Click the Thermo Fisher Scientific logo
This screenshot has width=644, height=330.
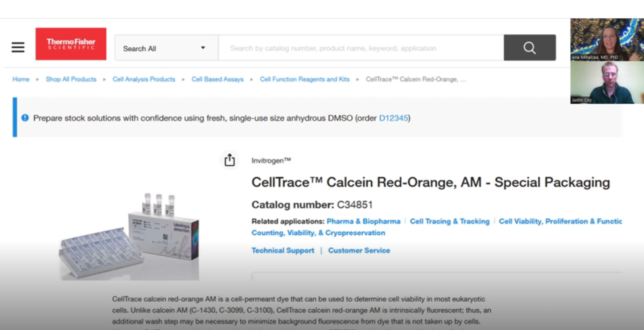pyautogui.click(x=71, y=44)
